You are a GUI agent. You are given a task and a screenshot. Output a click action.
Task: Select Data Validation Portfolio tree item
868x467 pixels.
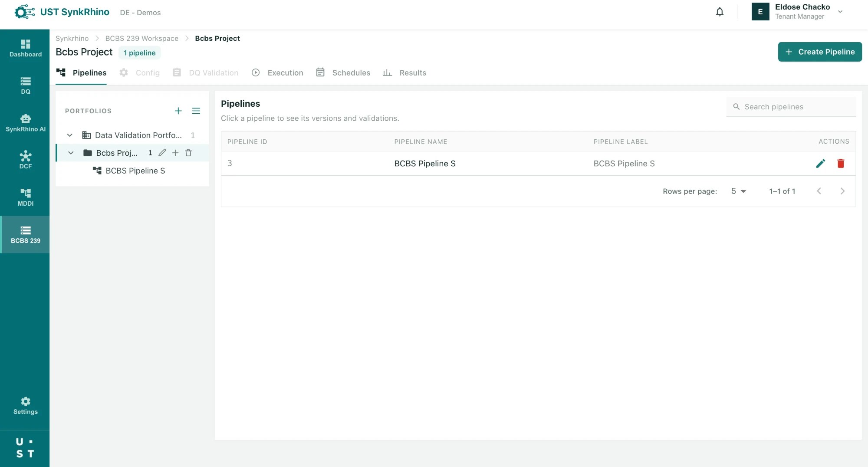(x=132, y=135)
